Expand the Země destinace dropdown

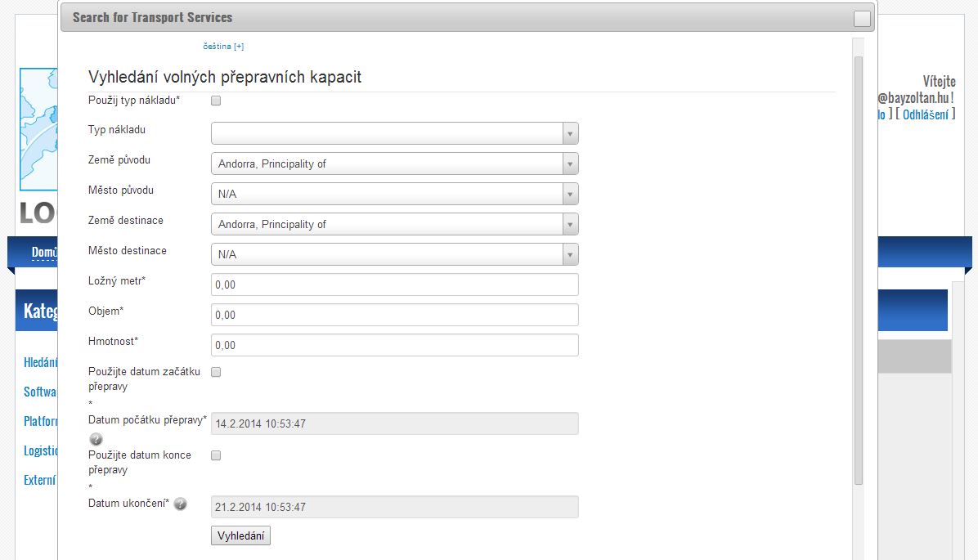(395, 224)
